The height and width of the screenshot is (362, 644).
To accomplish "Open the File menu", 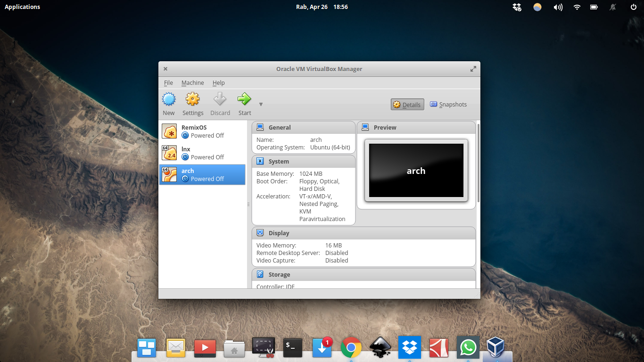I will (x=168, y=82).
